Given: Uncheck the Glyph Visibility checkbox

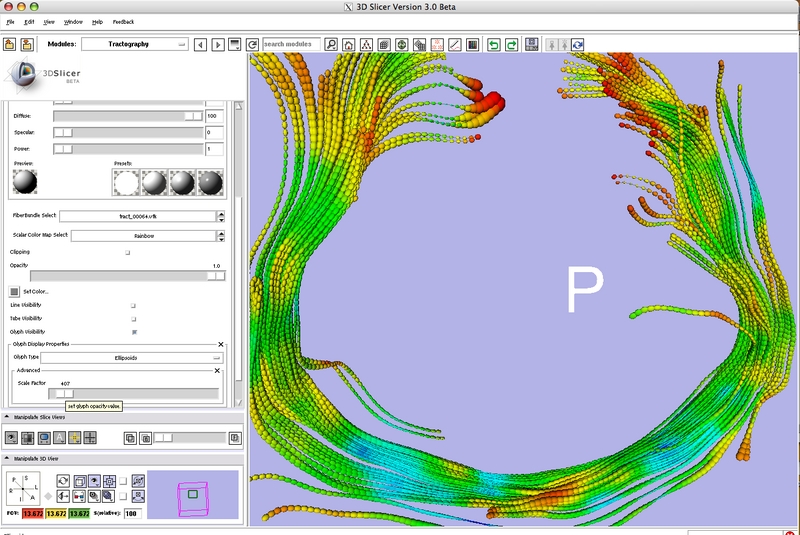Looking at the screenshot, I should [x=133, y=331].
